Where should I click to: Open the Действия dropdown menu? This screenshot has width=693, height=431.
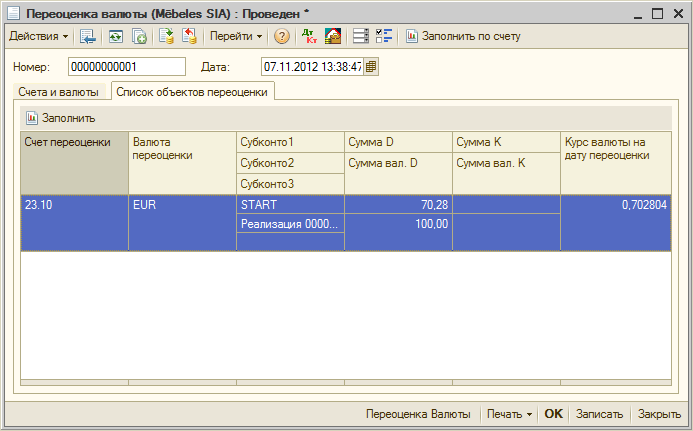pyautogui.click(x=38, y=36)
